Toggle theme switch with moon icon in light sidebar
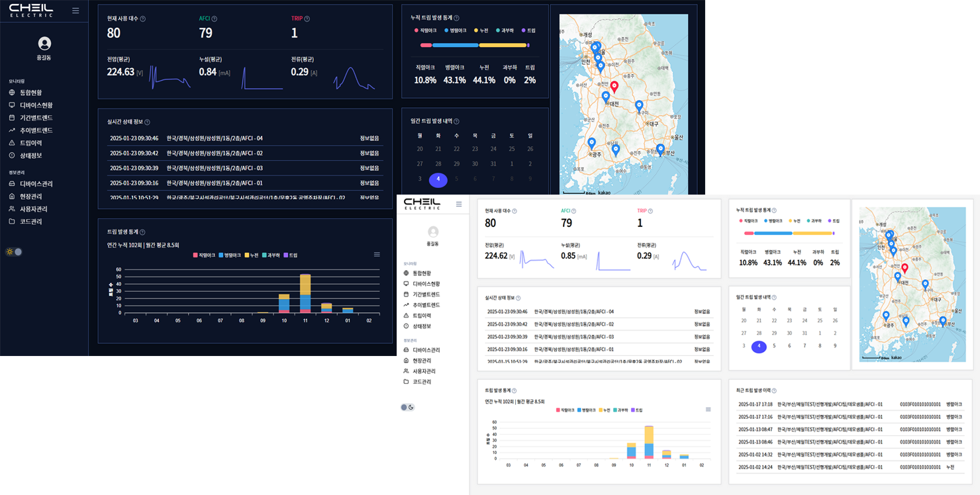The image size is (980, 495). pyautogui.click(x=407, y=408)
